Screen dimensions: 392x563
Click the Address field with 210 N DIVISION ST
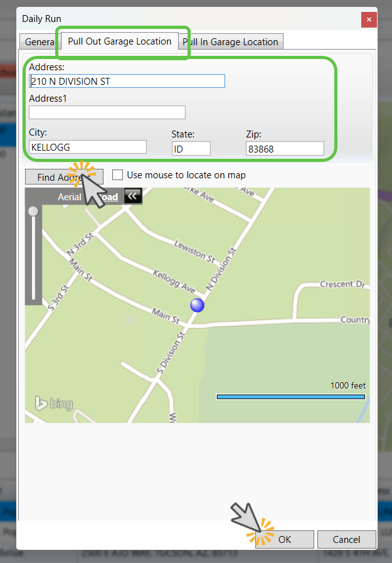(x=127, y=81)
